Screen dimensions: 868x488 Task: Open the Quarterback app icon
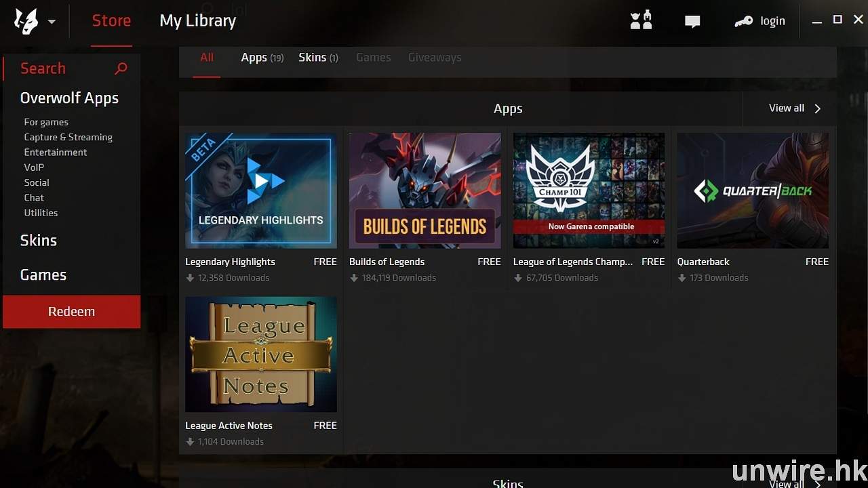coord(753,190)
